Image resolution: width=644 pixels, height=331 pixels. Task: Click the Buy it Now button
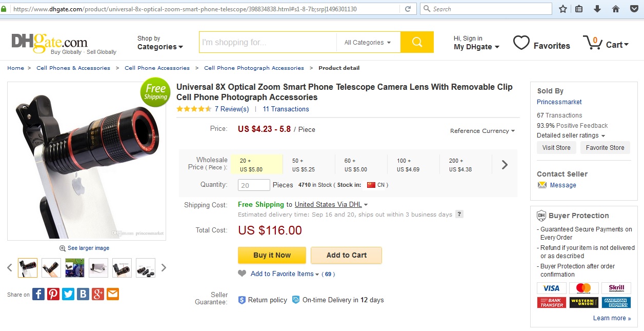[x=272, y=255]
